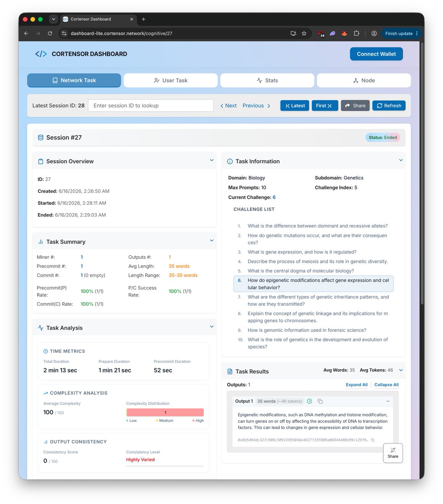Click the Session Overview clipboard icon
This screenshot has width=443, height=504.
[41, 161]
